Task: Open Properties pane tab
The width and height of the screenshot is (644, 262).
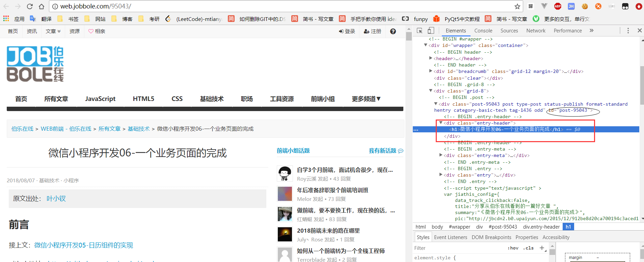Action: pyautogui.click(x=527, y=237)
